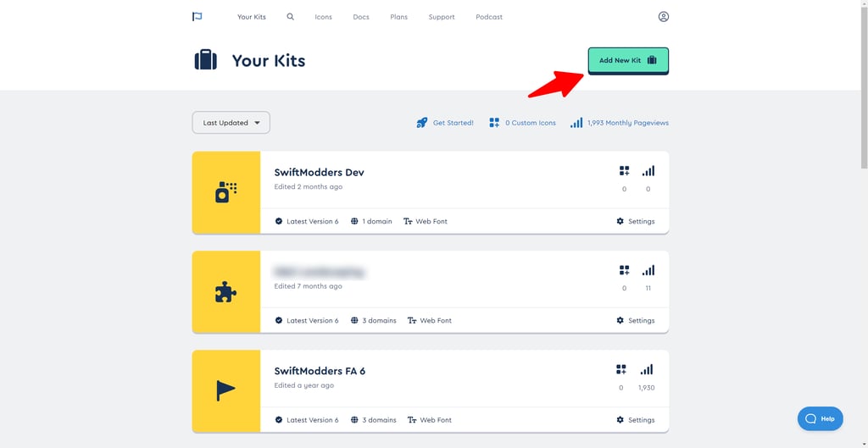Click settings gear in SwiftModders FA 6 card

[x=620, y=420]
